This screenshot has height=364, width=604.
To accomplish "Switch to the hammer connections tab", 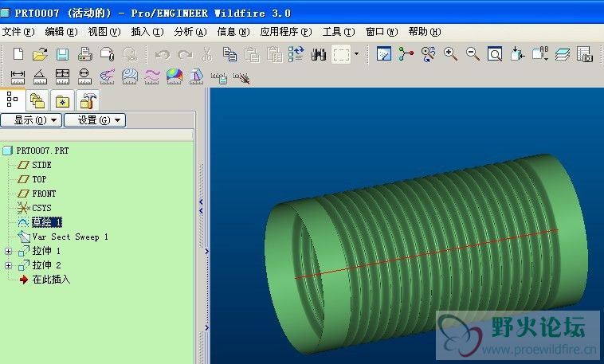I will pyautogui.click(x=88, y=101).
